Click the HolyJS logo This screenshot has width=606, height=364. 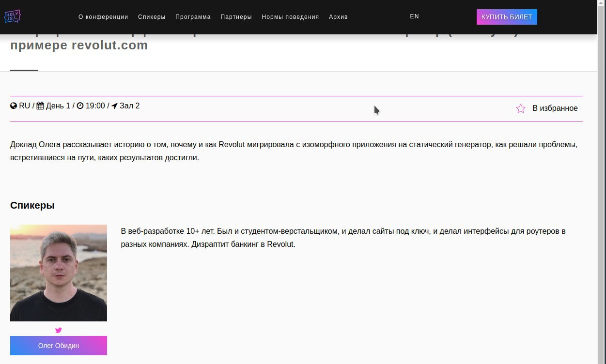pyautogui.click(x=12, y=16)
